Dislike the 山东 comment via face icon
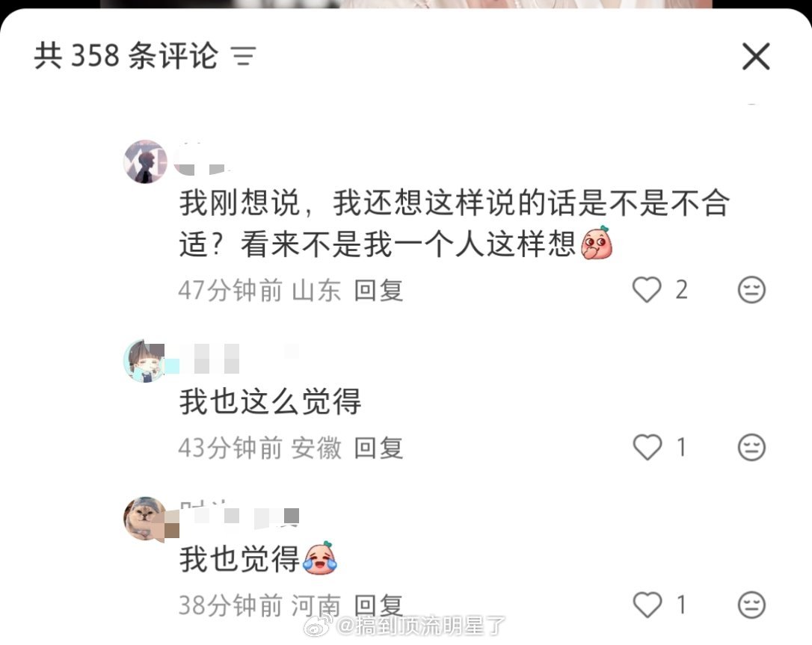The height and width of the screenshot is (645, 812). tap(751, 290)
